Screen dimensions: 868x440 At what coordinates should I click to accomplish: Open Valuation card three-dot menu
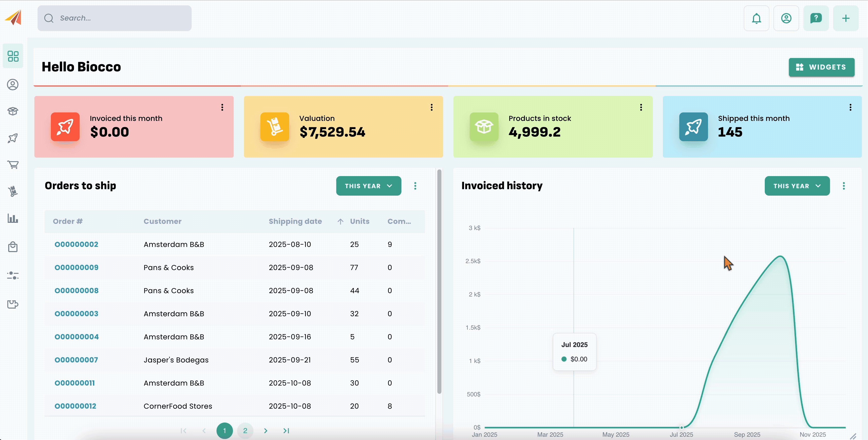point(431,108)
